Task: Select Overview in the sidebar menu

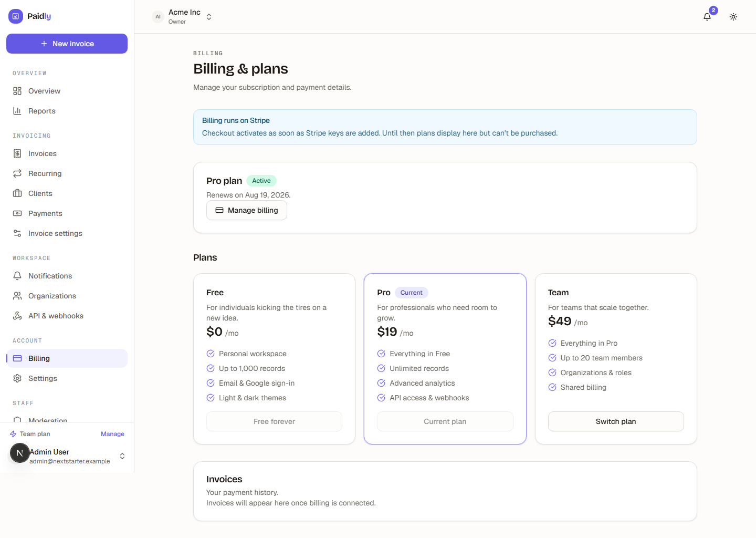Action: (x=67, y=91)
